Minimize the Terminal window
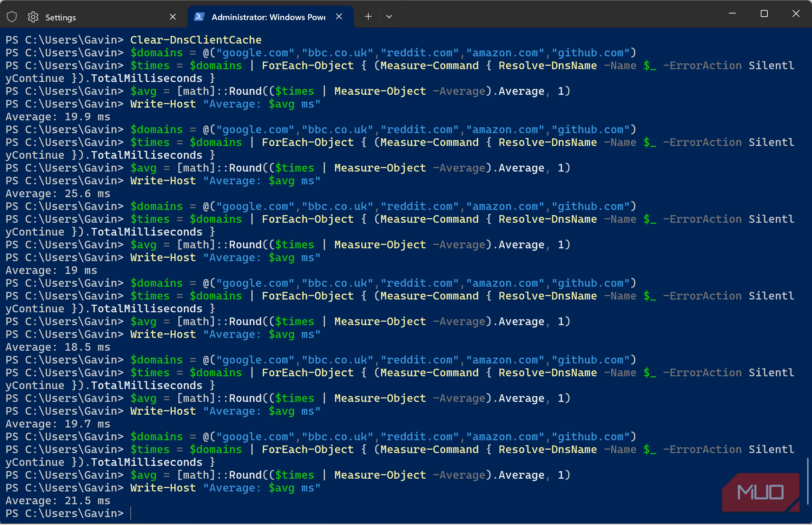 [732, 14]
